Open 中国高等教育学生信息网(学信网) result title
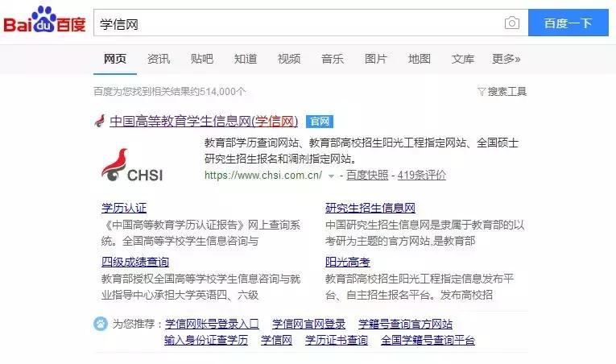The height and width of the screenshot is (364, 616). 204,121
